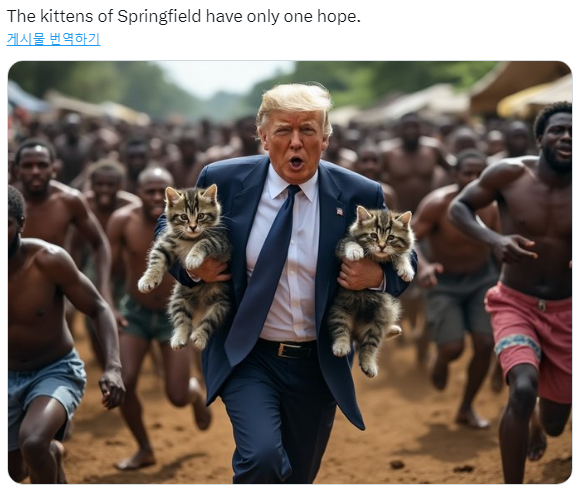Click the kitten held on the left

187,265
